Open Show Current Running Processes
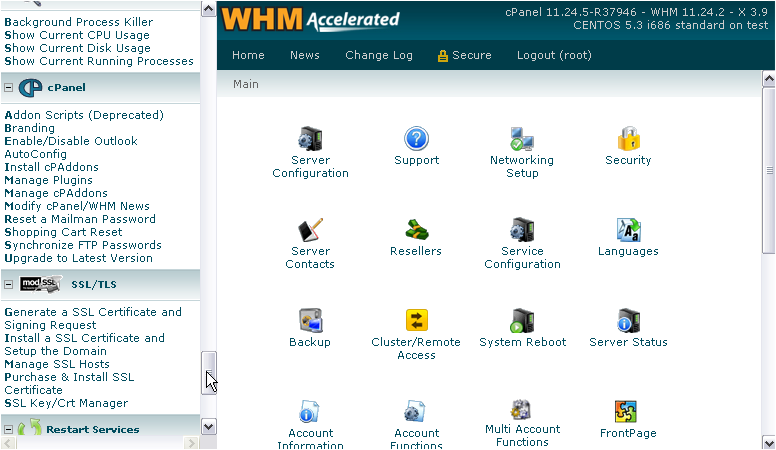The height and width of the screenshot is (450, 776). click(x=99, y=61)
